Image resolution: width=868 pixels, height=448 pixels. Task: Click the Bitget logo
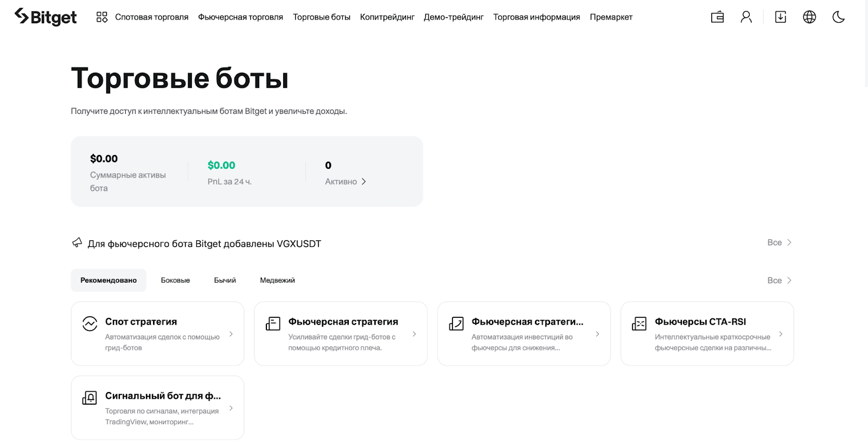[x=46, y=17]
